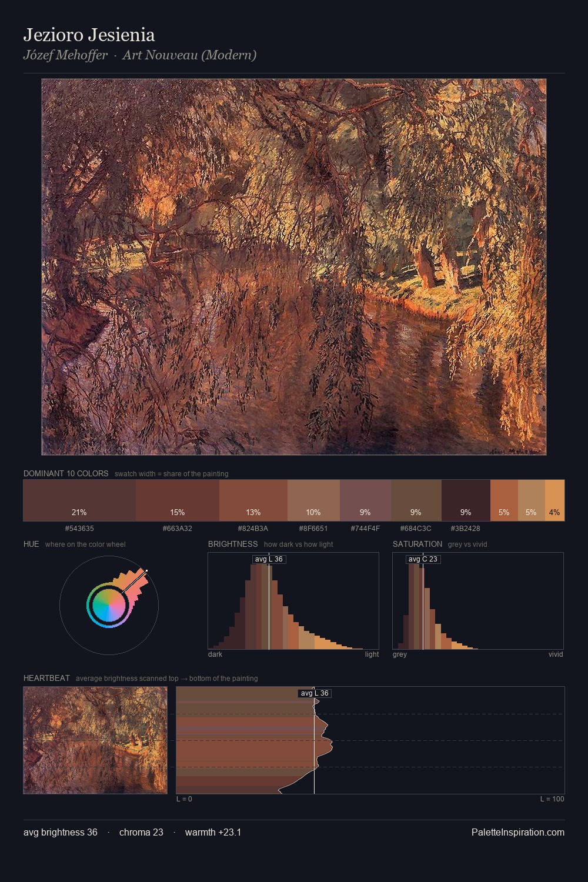This screenshot has height=882, width=588.
Task: Click the 'L = 100' heartbeat axis label
Action: click(x=552, y=799)
